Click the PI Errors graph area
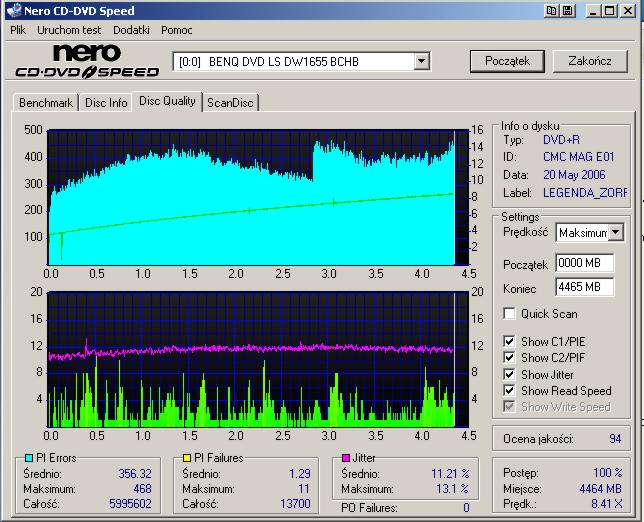644x522 pixels. [x=258, y=198]
